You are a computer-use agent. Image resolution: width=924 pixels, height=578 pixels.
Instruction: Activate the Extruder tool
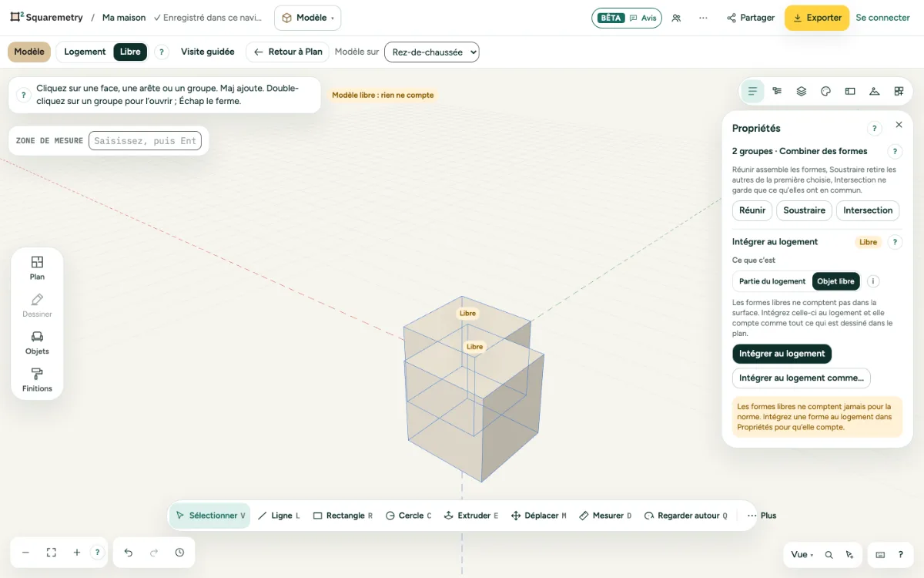471,516
